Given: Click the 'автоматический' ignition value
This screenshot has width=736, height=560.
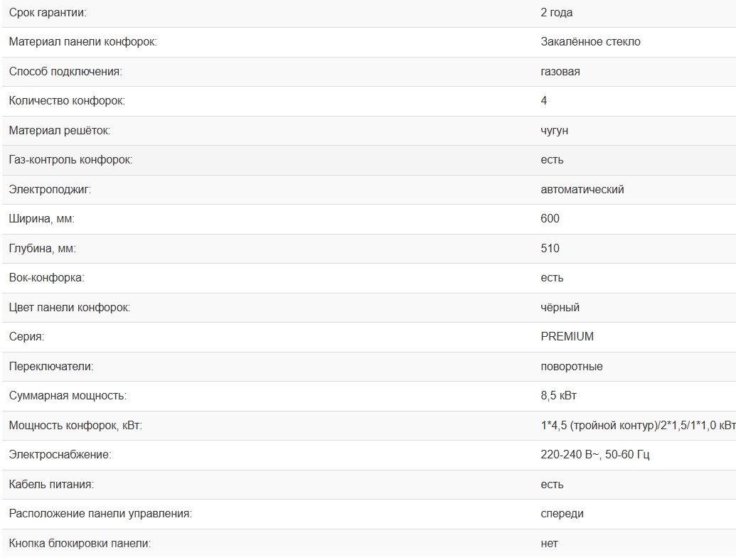Looking at the screenshot, I should (x=582, y=190).
